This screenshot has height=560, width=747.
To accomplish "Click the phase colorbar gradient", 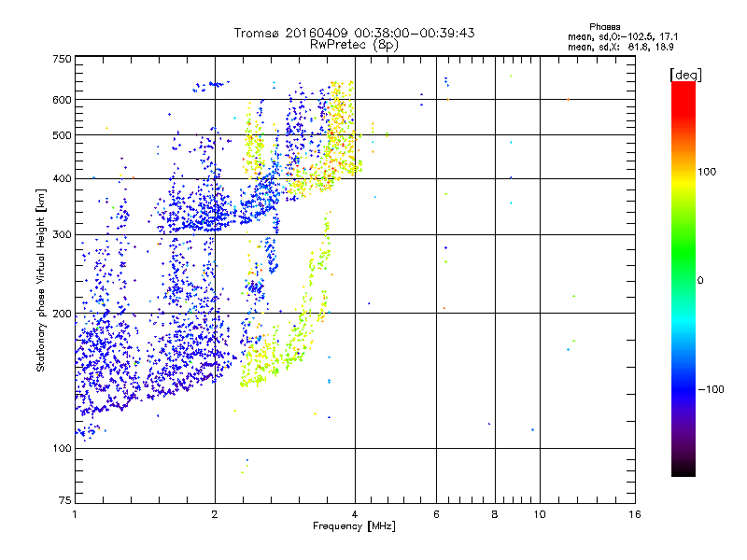I will (x=684, y=278).
